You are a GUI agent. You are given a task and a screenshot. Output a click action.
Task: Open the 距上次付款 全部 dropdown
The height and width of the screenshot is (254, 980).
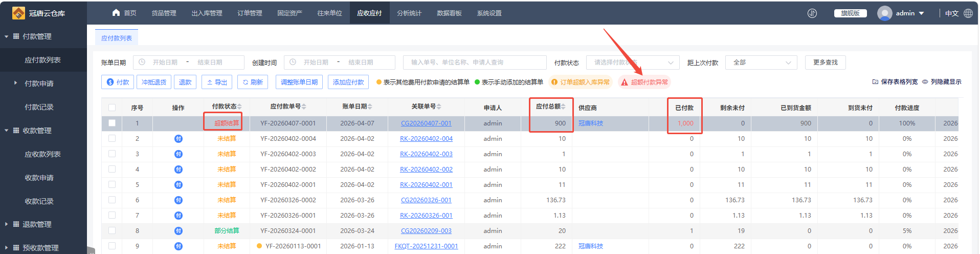click(x=761, y=62)
